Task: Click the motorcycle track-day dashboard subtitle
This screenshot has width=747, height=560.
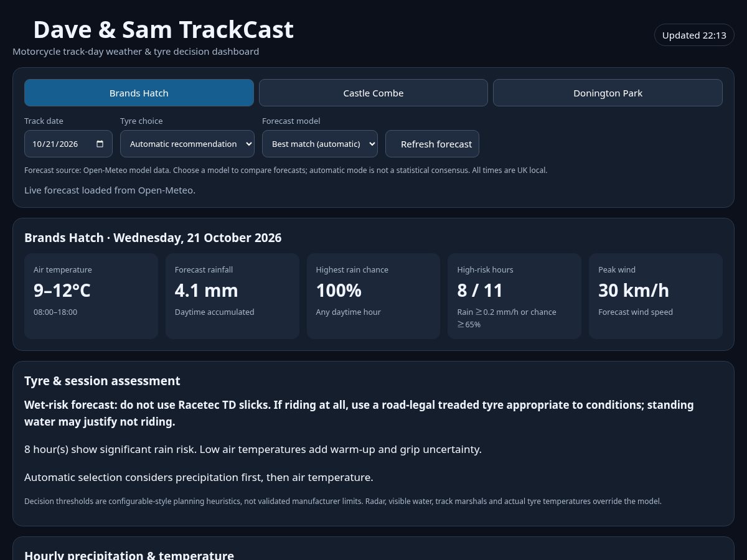Action: tap(136, 52)
